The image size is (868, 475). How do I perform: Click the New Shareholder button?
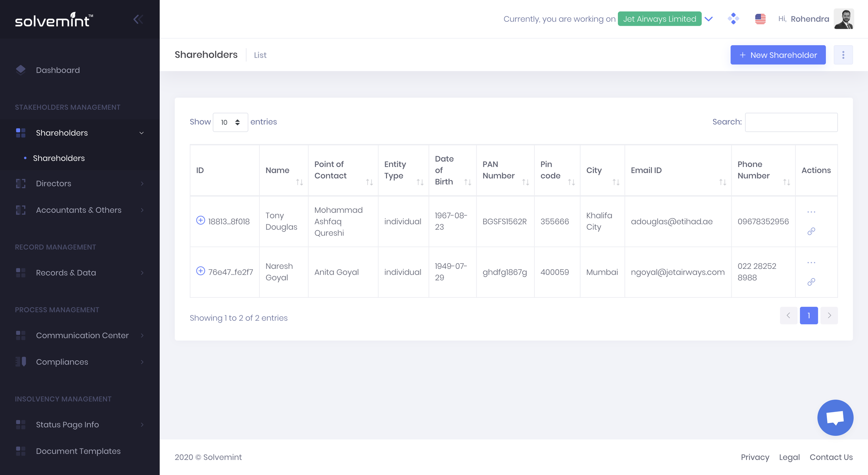pyautogui.click(x=778, y=55)
